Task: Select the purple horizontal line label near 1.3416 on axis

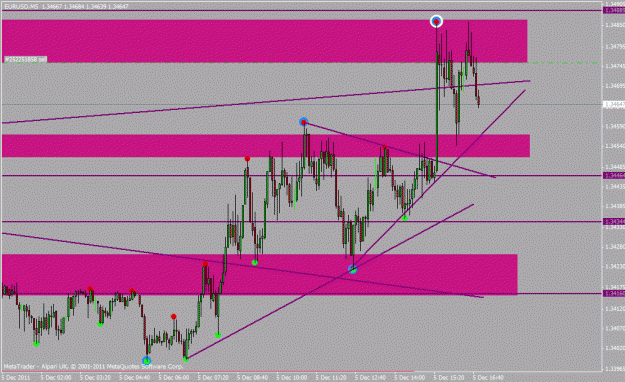Action: click(614, 293)
